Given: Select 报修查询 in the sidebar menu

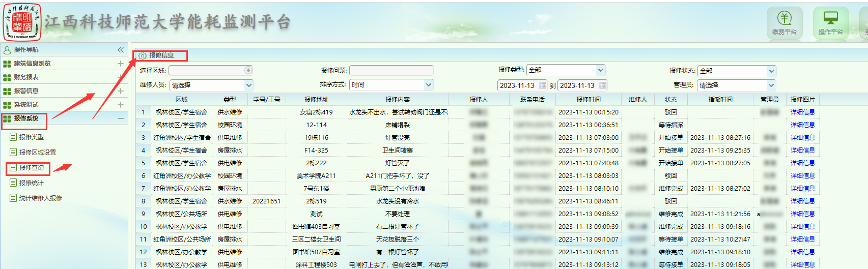Looking at the screenshot, I should coord(31,168).
